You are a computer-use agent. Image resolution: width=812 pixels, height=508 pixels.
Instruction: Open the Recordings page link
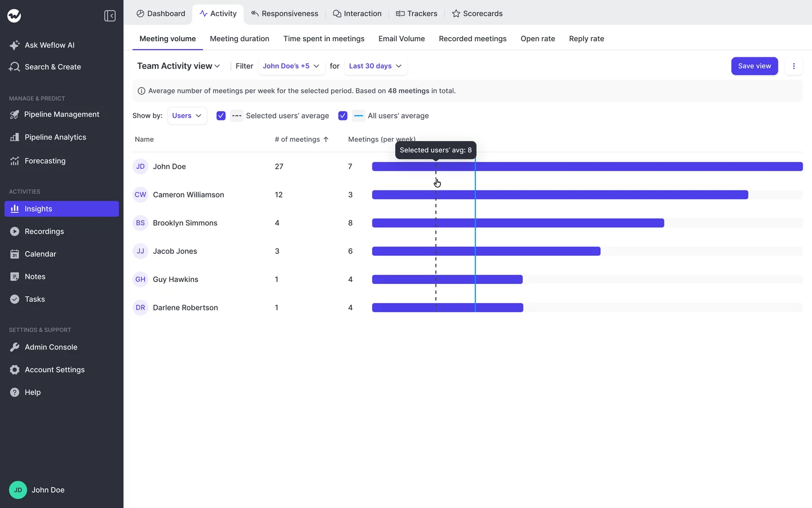click(x=44, y=231)
